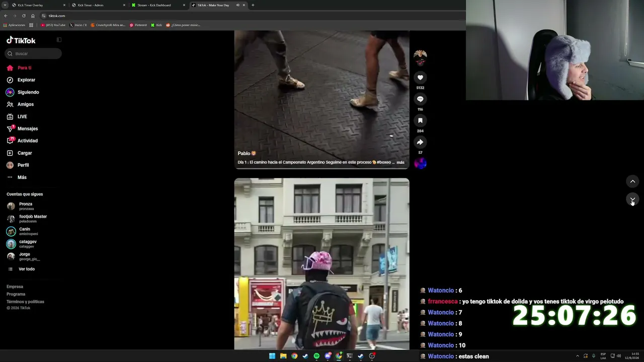View site information for tiktok.com
Viewport: 644px width, 362px height.
point(44,16)
